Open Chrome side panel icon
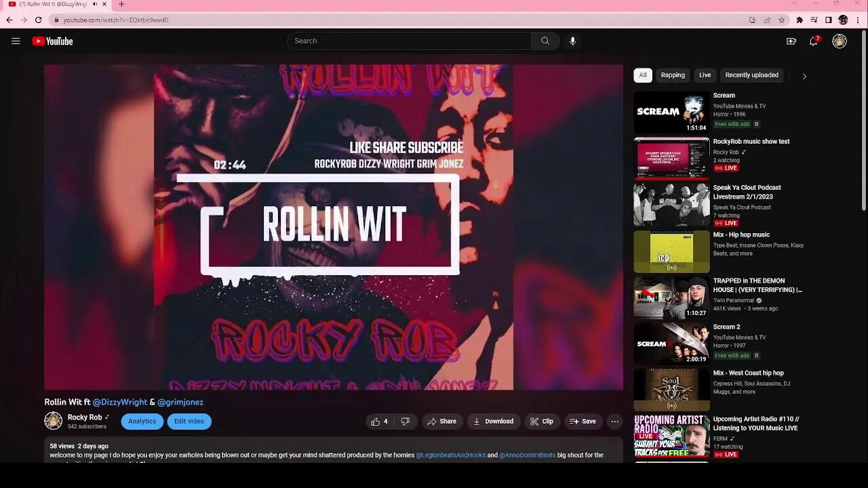 click(828, 20)
